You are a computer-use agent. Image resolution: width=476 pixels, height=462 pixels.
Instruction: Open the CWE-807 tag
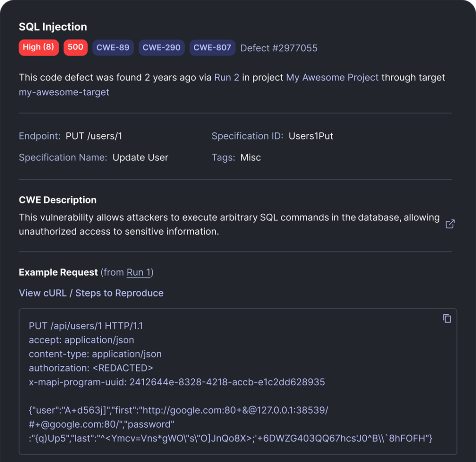(x=212, y=48)
